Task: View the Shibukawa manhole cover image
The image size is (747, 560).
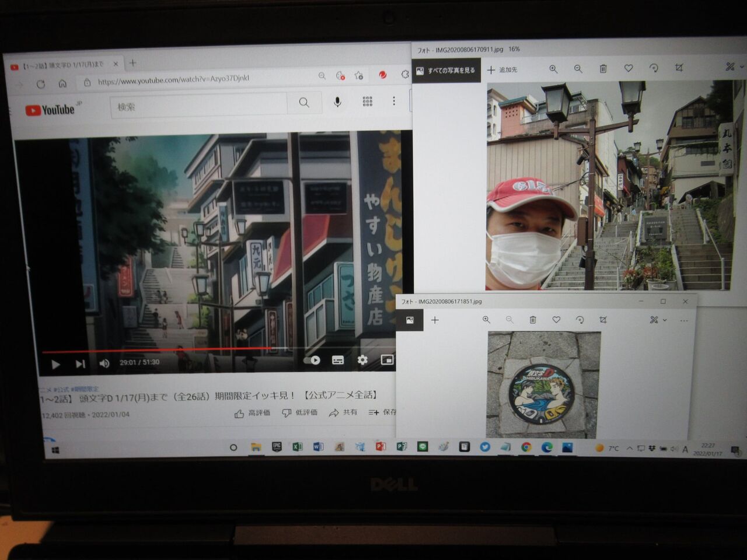Action: [543, 385]
